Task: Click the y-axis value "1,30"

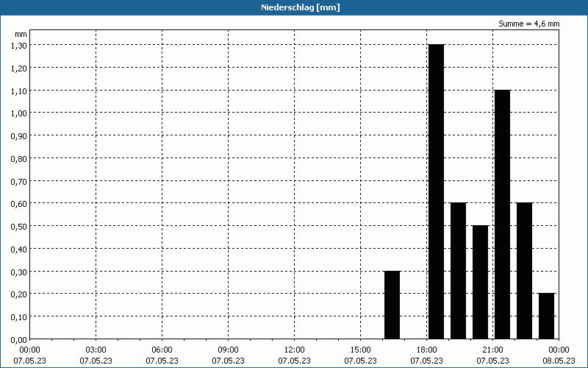Action: [19, 46]
